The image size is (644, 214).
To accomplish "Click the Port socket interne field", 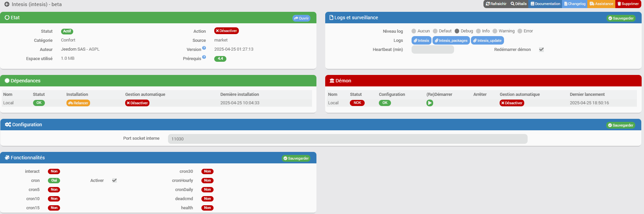I will [348, 139].
